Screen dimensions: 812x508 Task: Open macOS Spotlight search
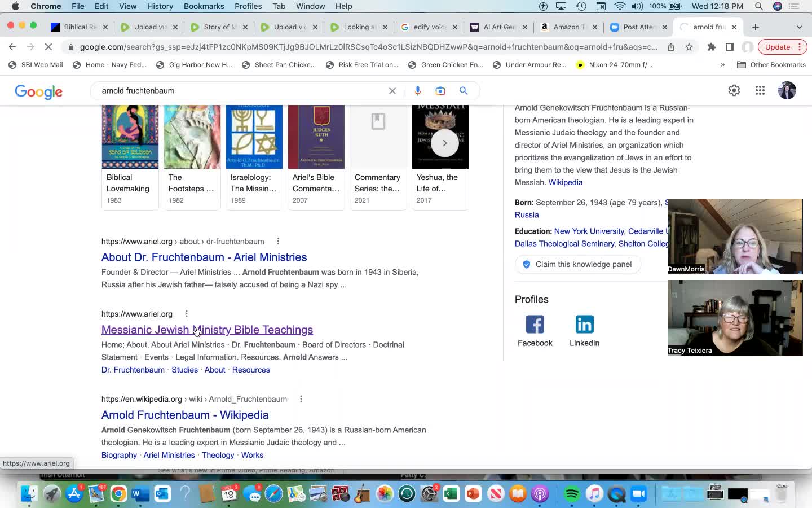[759, 6]
